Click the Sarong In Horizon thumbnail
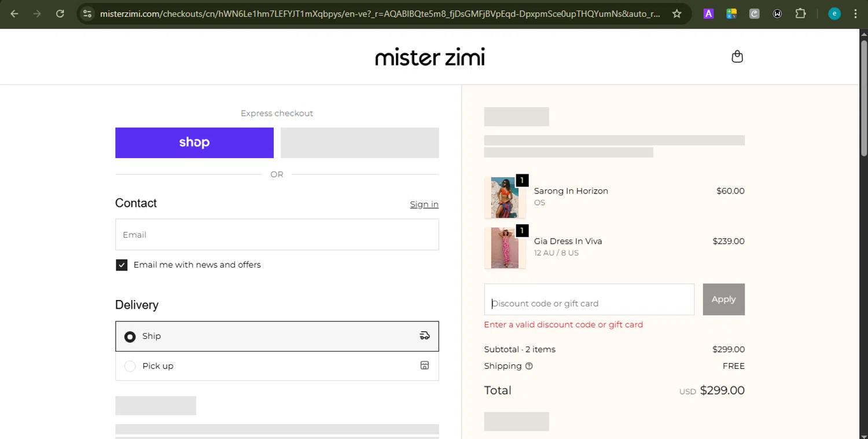868x439 pixels. click(x=505, y=197)
